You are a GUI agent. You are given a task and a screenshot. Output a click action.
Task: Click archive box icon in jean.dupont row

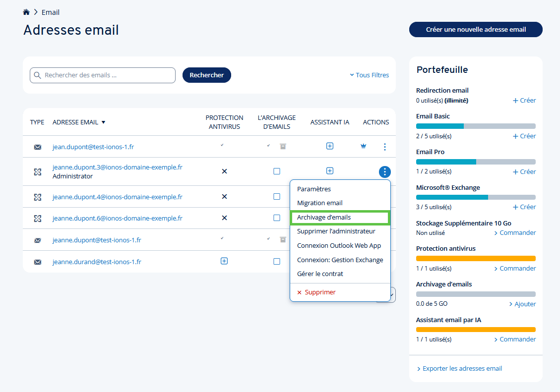pyautogui.click(x=283, y=146)
